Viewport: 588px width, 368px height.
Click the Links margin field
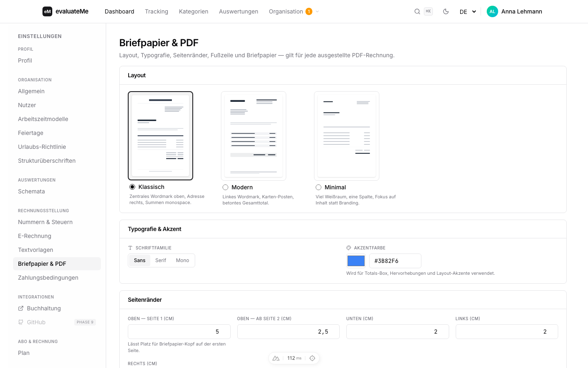point(507,332)
